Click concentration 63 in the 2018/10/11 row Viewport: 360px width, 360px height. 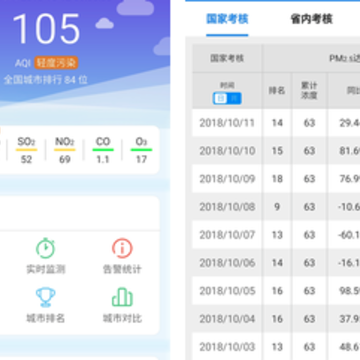pos(309,123)
